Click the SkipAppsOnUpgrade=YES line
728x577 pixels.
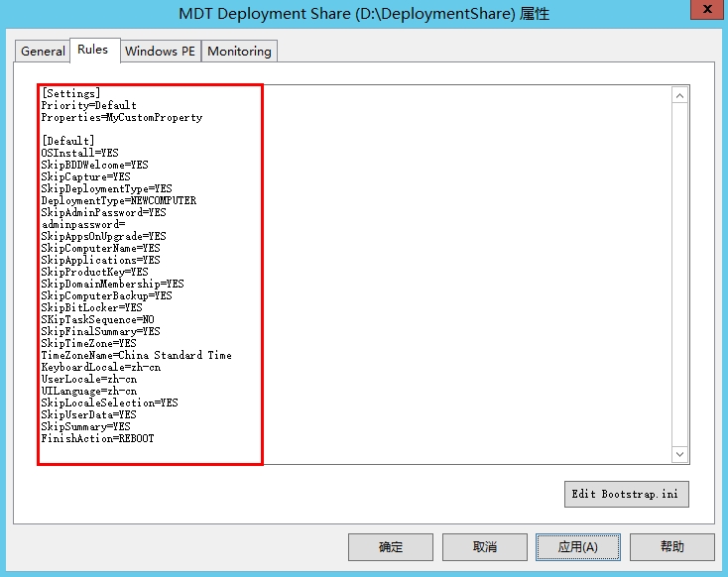point(103,236)
